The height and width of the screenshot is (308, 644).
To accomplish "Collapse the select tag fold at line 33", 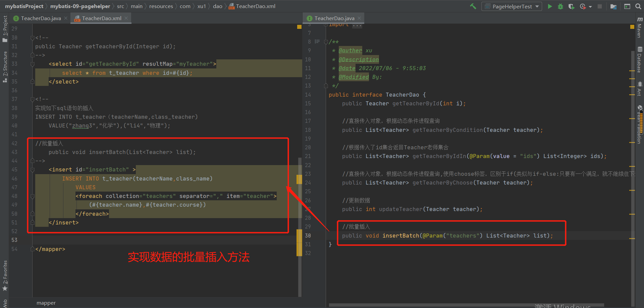I will coord(33,64).
